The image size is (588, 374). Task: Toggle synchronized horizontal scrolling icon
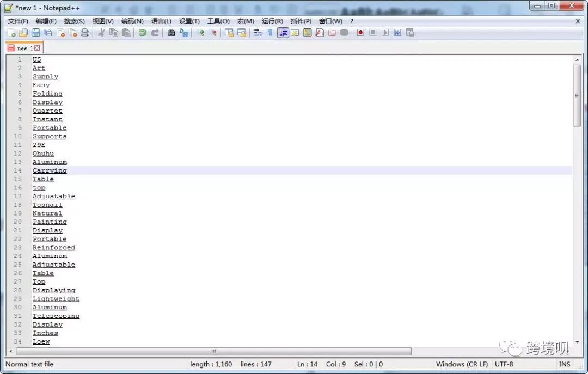click(x=242, y=33)
